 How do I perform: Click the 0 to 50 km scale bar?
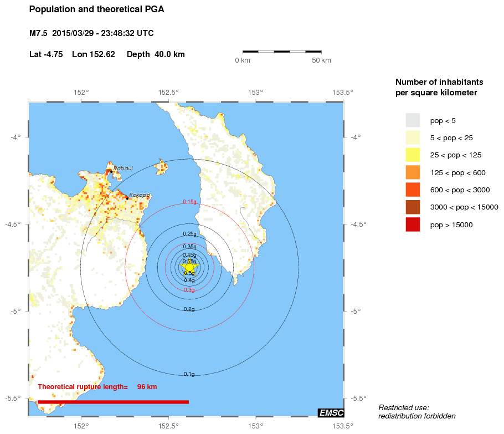tap(282, 52)
